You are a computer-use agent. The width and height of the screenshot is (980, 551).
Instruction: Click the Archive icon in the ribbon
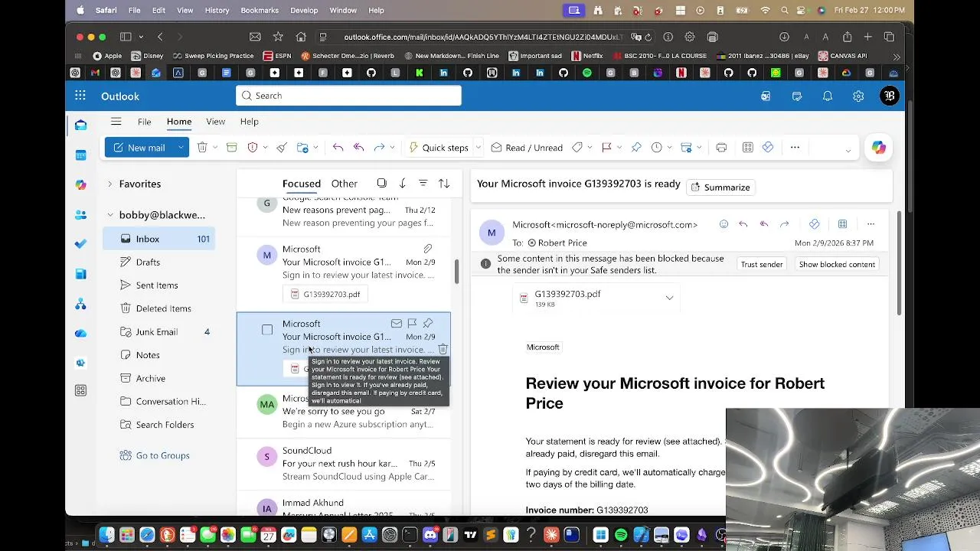click(232, 148)
